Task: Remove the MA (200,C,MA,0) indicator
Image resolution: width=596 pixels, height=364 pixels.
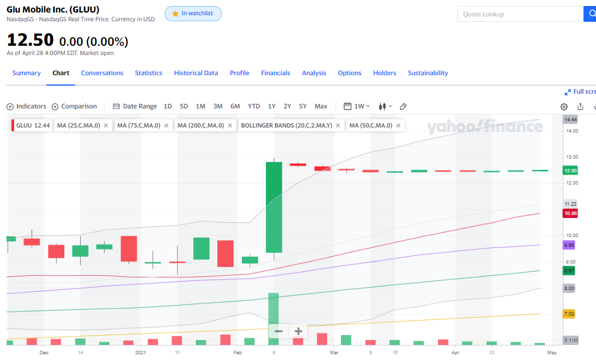Action: pyautogui.click(x=230, y=125)
